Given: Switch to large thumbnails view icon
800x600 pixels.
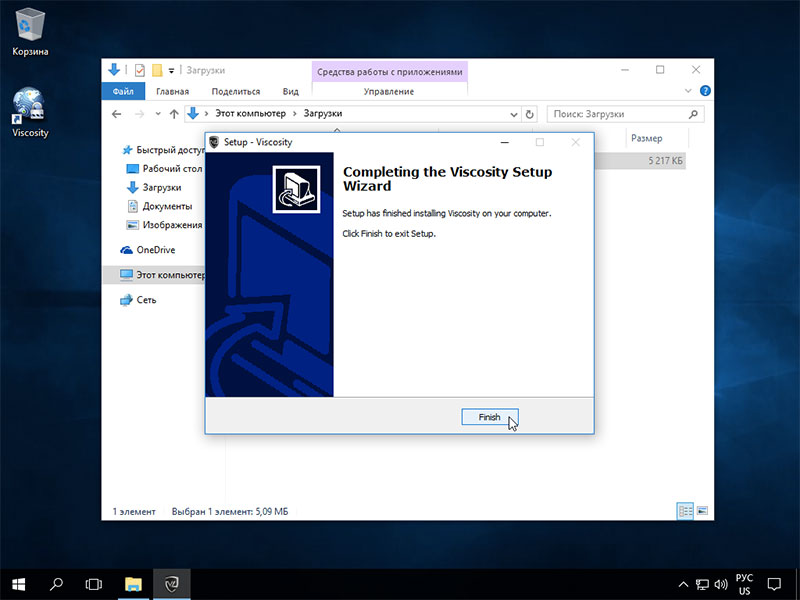Looking at the screenshot, I should pyautogui.click(x=703, y=511).
